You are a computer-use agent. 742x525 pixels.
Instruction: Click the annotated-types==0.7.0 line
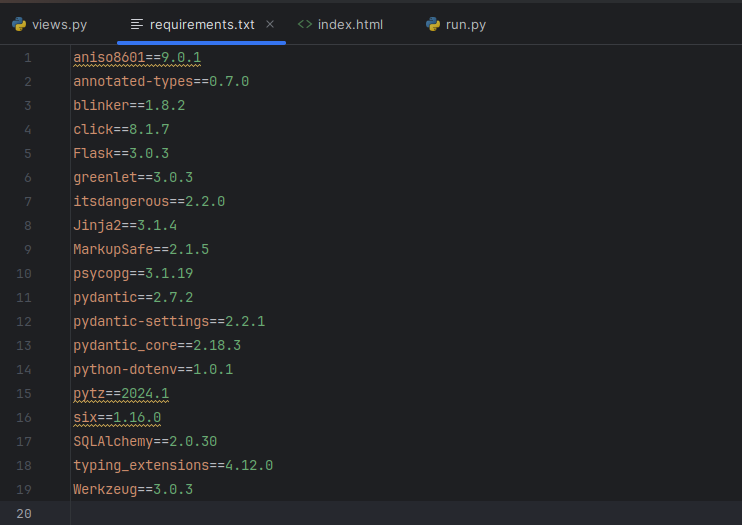click(161, 81)
